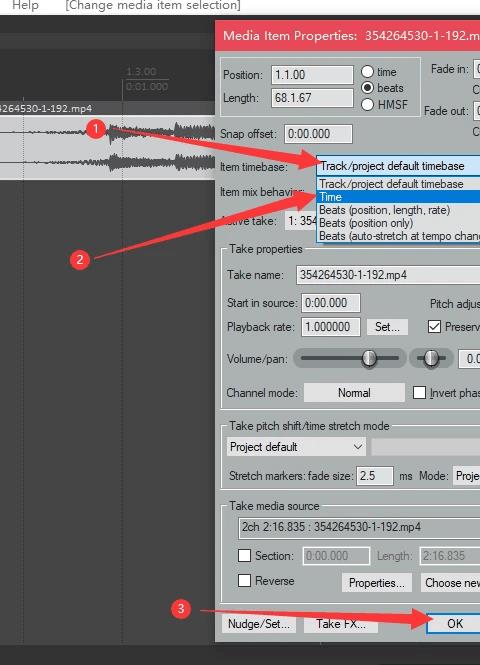Click the audio waveform media item
Image resolution: width=480 pixels, height=665 pixels.
click(107, 148)
